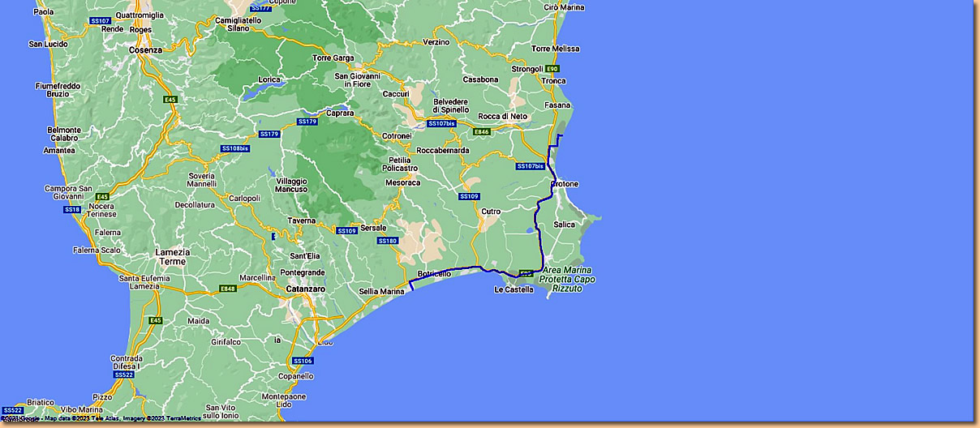The height and width of the screenshot is (428, 980).
Task: Click the Cutro town label
Action: 491,211
